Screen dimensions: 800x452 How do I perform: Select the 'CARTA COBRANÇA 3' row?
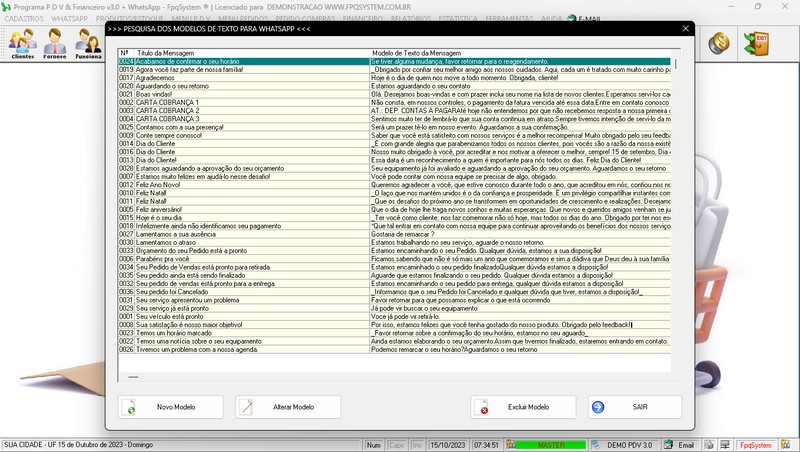(394, 119)
